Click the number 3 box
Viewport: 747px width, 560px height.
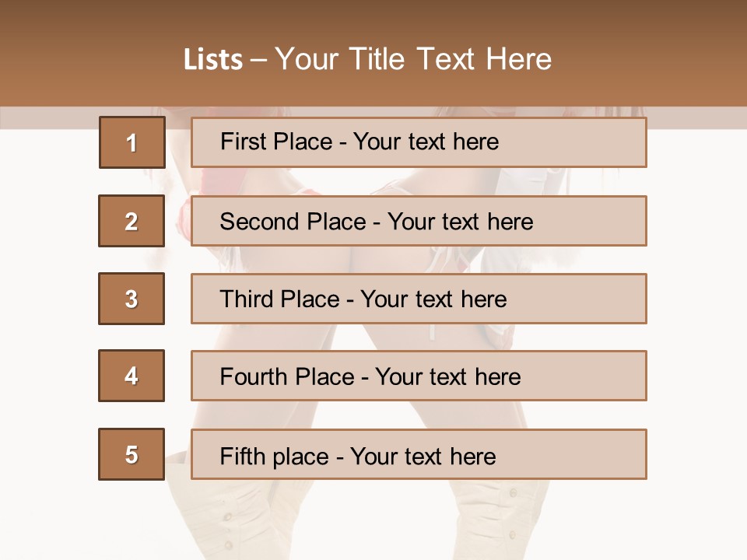132,299
